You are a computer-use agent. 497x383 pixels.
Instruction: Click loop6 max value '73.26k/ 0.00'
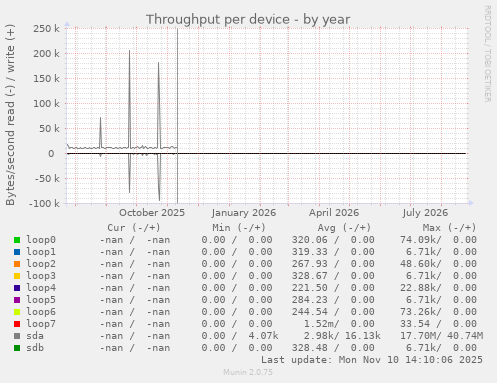coord(438,312)
